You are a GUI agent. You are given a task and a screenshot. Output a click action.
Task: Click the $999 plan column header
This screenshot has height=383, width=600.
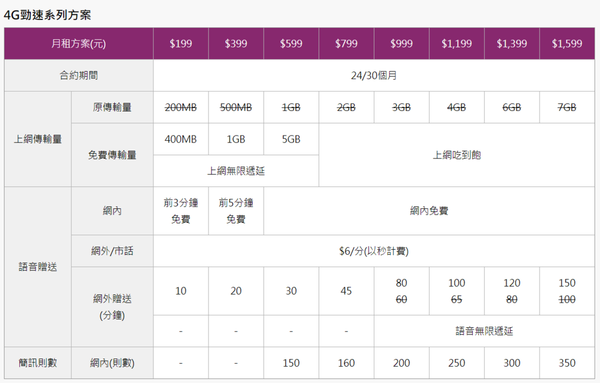coord(401,44)
